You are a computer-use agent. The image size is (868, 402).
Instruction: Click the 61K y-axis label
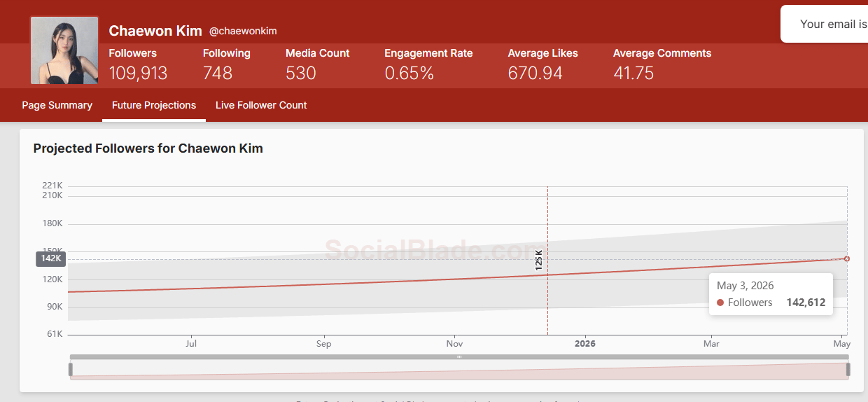55,334
